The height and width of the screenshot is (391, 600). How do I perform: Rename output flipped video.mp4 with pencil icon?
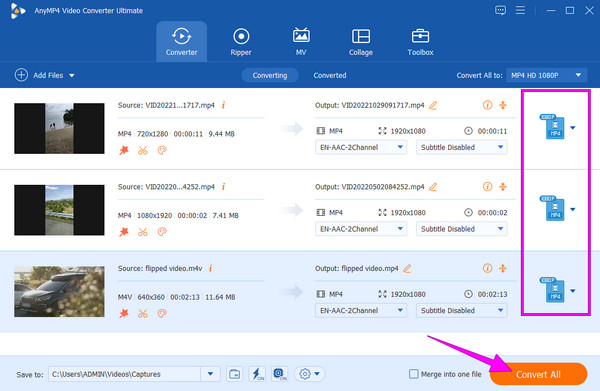pyautogui.click(x=408, y=269)
